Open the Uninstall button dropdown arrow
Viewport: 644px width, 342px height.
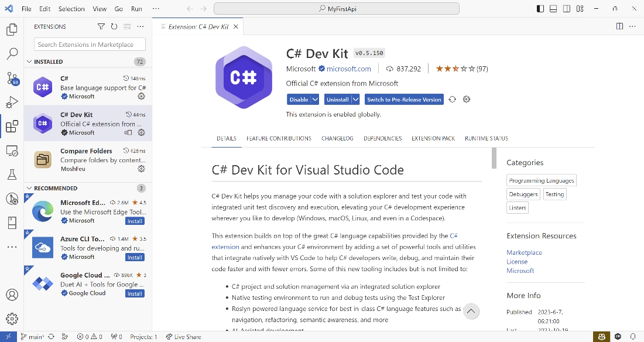[x=356, y=100]
